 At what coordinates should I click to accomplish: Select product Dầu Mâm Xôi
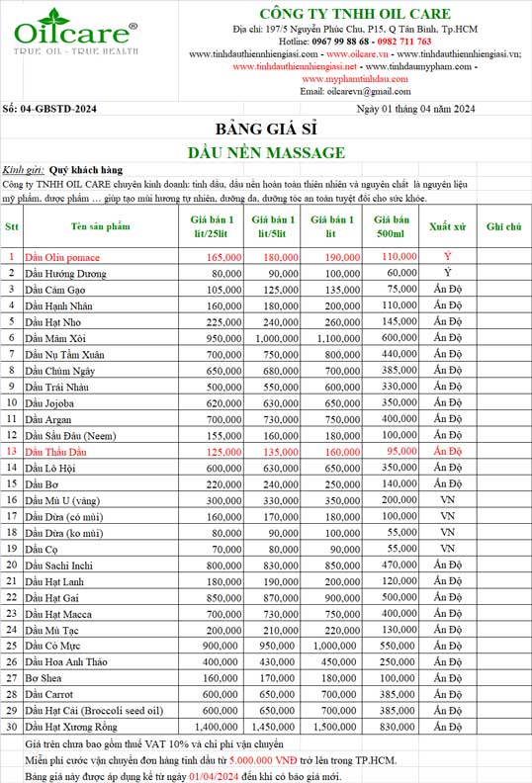(55, 338)
